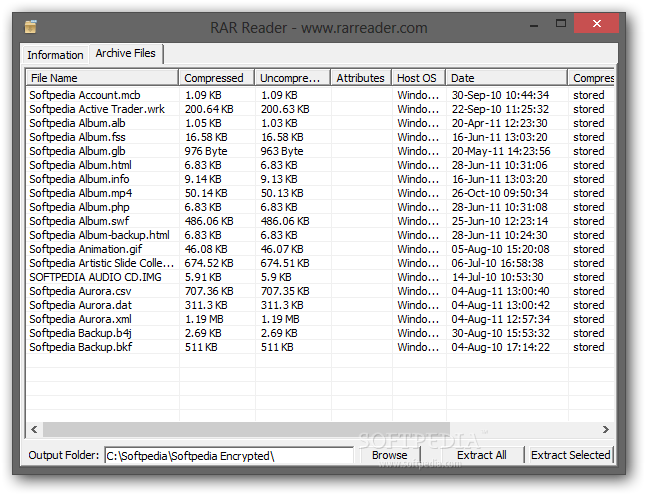Click the partially visible Compres column header

(591, 78)
